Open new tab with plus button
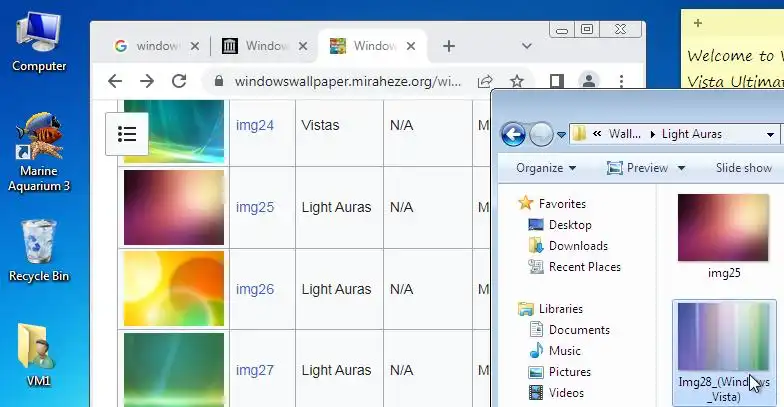The width and height of the screenshot is (784, 407). pos(449,46)
